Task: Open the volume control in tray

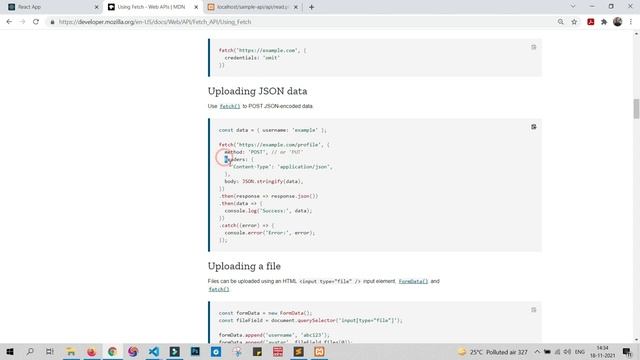Action: 567,352
